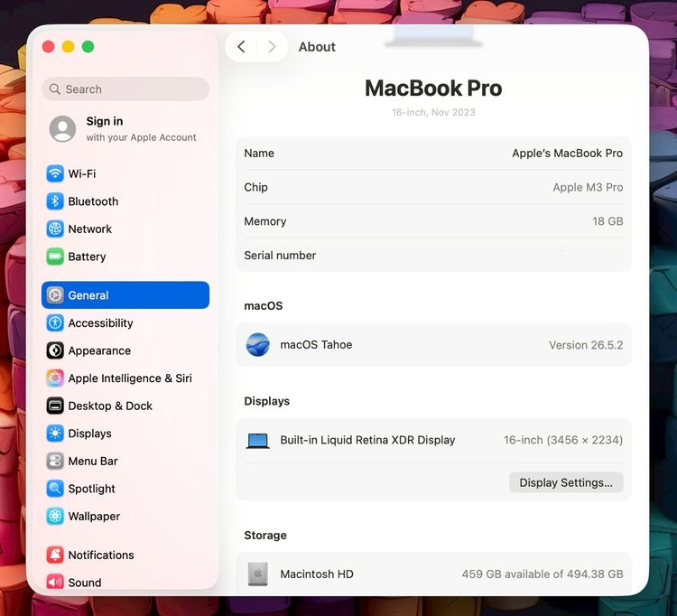
Task: Focus the Search field
Action: click(125, 89)
